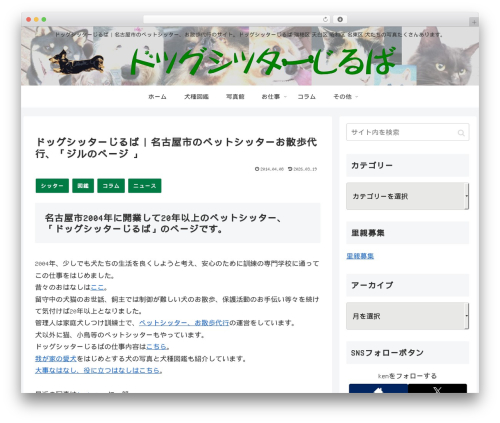Image resolution: width=500 pixels, height=423 pixels.
Task: Click the updated date stamp with history icon
Action: pos(303,169)
